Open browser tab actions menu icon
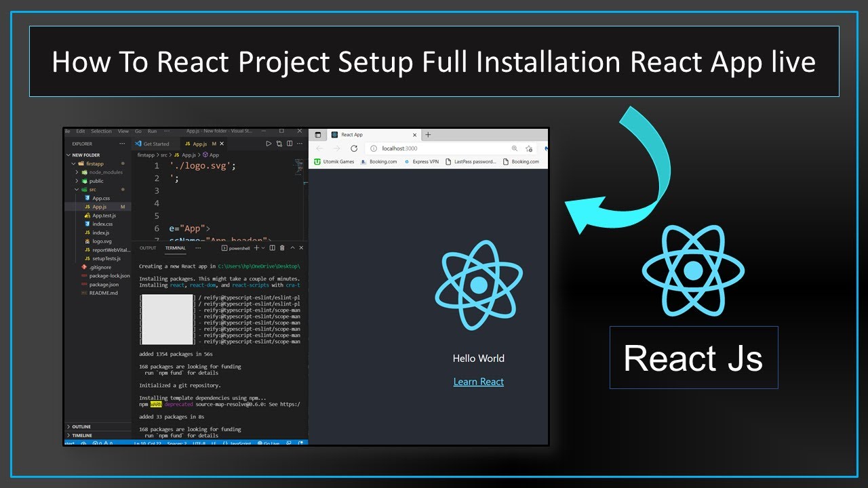The width and height of the screenshot is (868, 488). coord(317,135)
